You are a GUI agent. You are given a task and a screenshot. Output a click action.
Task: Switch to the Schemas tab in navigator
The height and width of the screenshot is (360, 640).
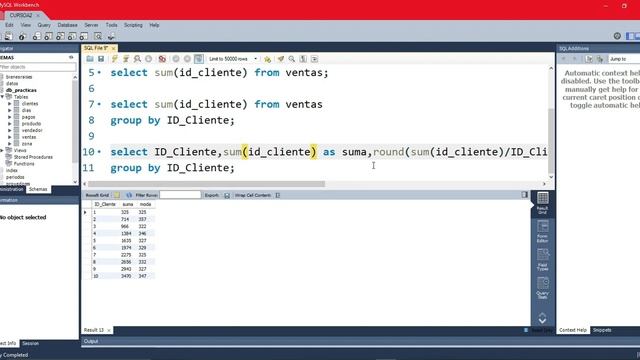(x=38, y=189)
